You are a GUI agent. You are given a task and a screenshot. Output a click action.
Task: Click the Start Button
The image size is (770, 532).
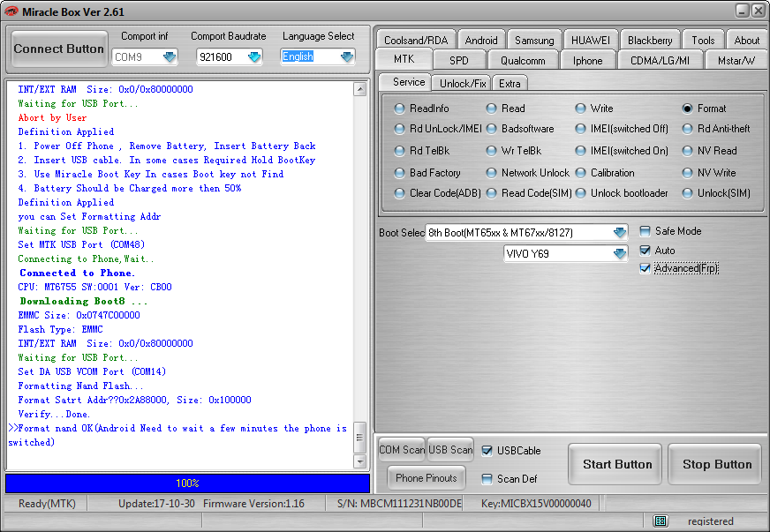(x=616, y=464)
